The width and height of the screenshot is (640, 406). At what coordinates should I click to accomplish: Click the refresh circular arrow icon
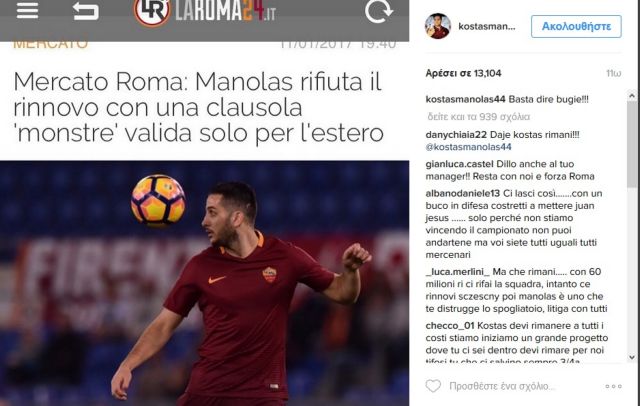click(378, 11)
